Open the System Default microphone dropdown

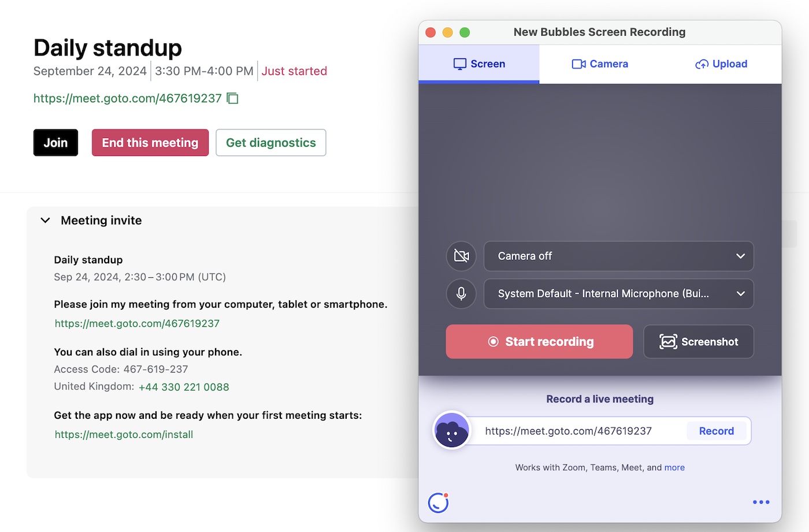tap(618, 293)
